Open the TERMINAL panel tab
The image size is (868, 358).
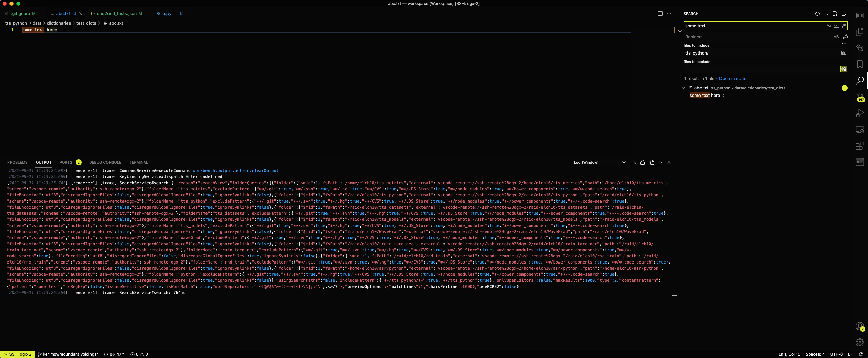coord(139,162)
